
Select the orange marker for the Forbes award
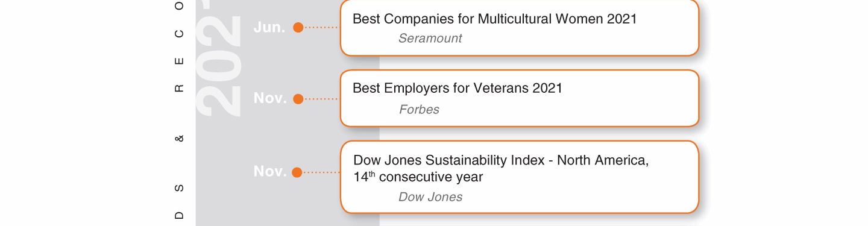pyautogui.click(x=298, y=99)
